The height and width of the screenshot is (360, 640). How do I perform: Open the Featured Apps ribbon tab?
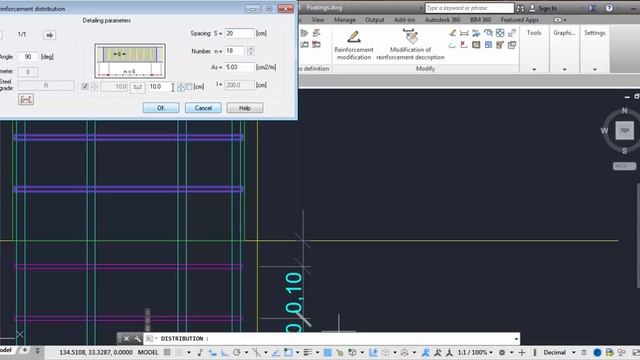tap(520, 20)
